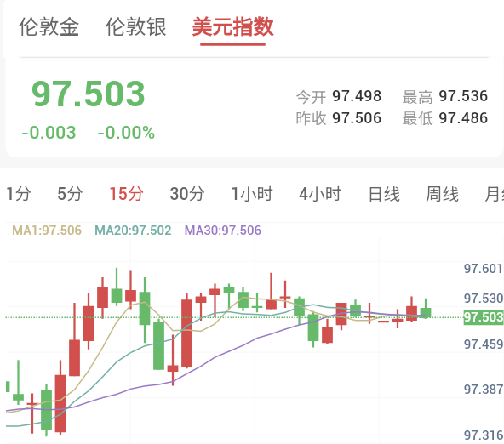Click the 昨收 97.506 previous close value

339,118
